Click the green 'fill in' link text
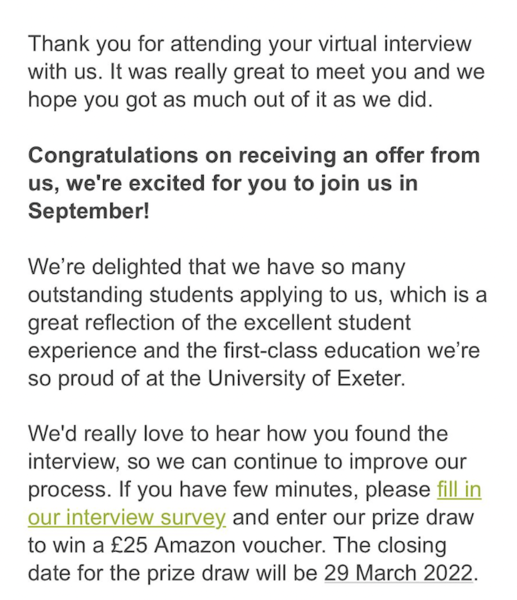The width and height of the screenshot is (517, 600). coord(459,489)
